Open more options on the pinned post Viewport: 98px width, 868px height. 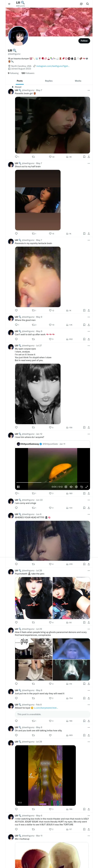point(89,90)
